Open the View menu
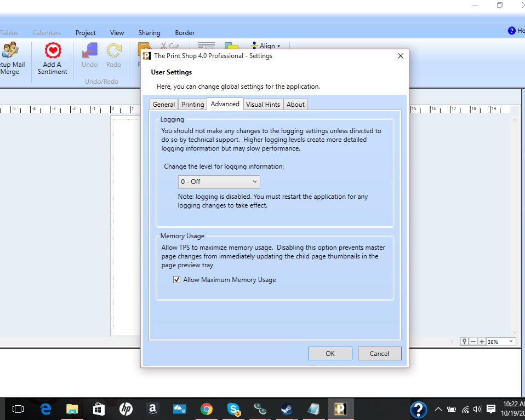 click(117, 33)
